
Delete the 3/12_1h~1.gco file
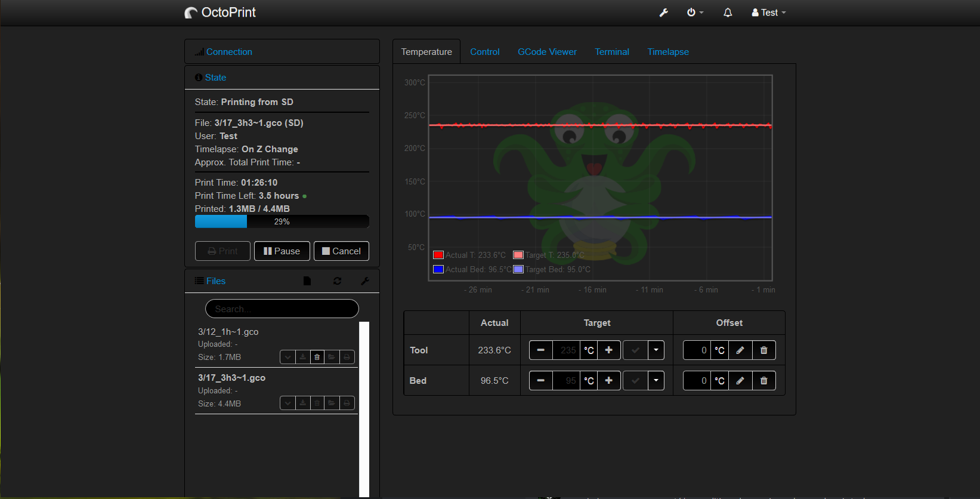[317, 357]
